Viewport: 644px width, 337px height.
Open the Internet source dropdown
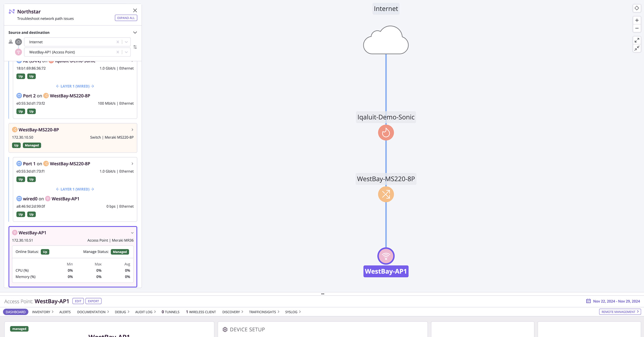click(126, 42)
